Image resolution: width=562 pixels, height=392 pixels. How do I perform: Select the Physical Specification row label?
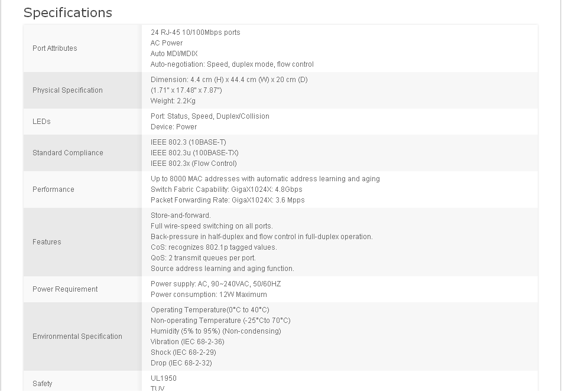click(x=67, y=90)
